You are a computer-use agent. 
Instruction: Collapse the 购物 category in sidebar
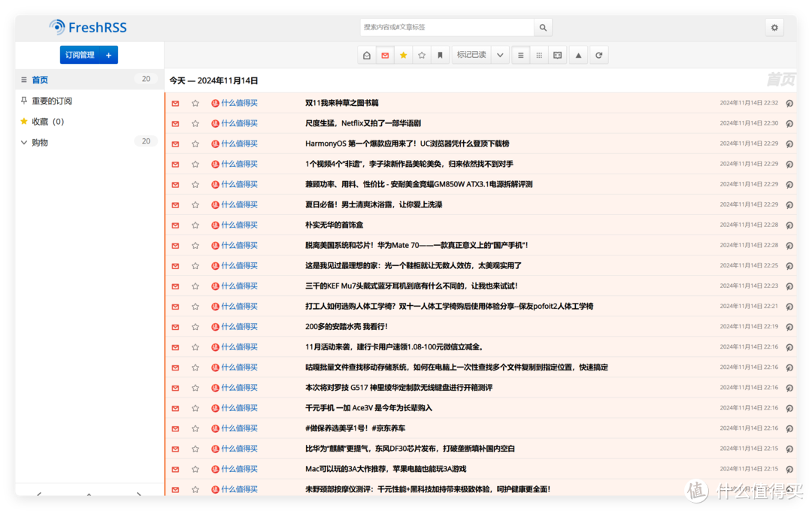24,141
